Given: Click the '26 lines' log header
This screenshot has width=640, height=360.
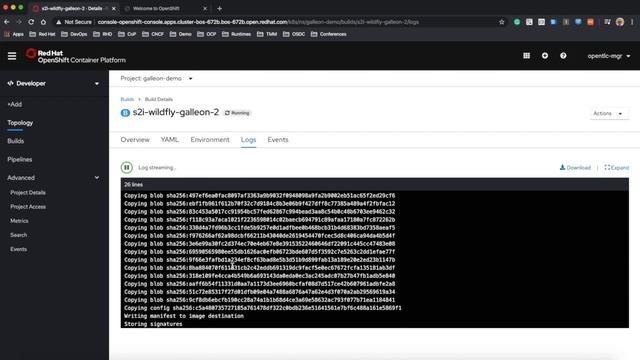Looking at the screenshot, I should 133,184.
